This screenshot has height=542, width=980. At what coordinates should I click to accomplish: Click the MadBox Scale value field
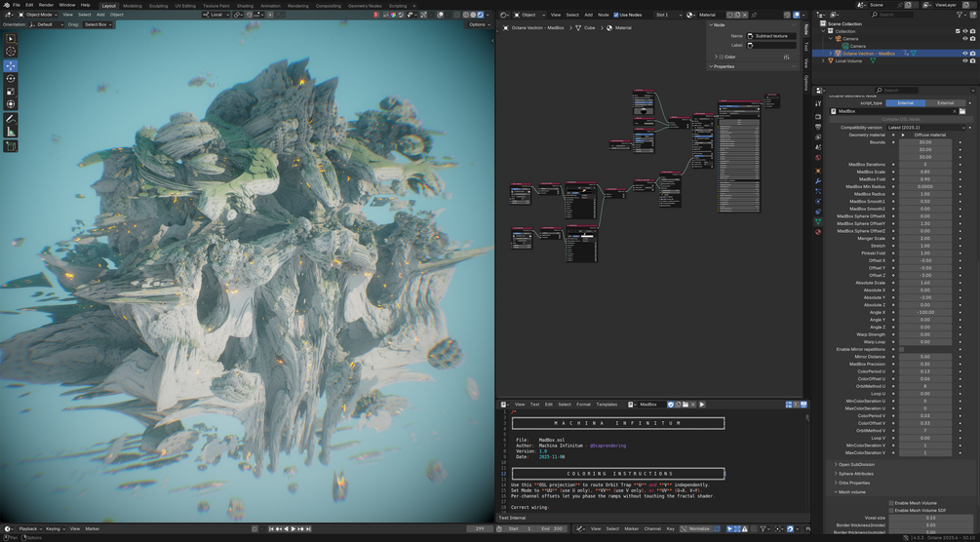924,172
